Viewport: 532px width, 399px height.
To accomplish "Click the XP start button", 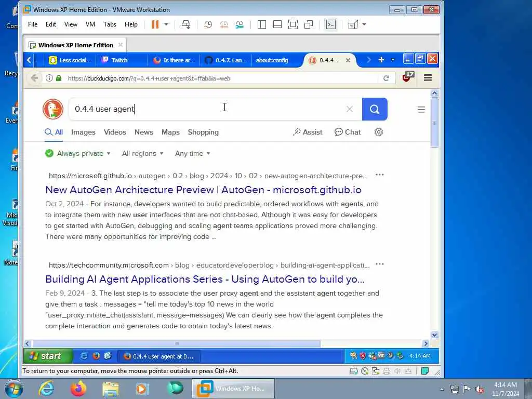I will (48, 356).
